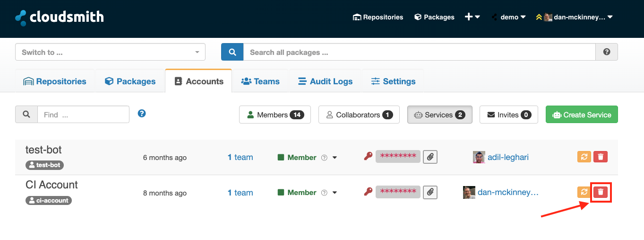Expand the role dropdown arrow for CI Account
This screenshot has height=240, width=644.
(335, 193)
